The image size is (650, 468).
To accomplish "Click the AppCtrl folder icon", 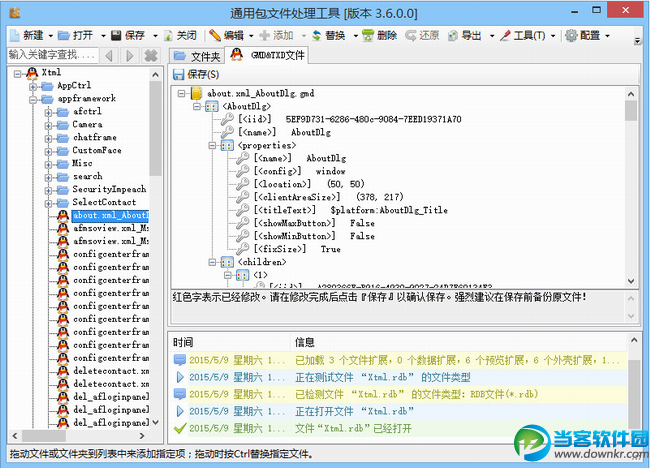I will [x=47, y=86].
